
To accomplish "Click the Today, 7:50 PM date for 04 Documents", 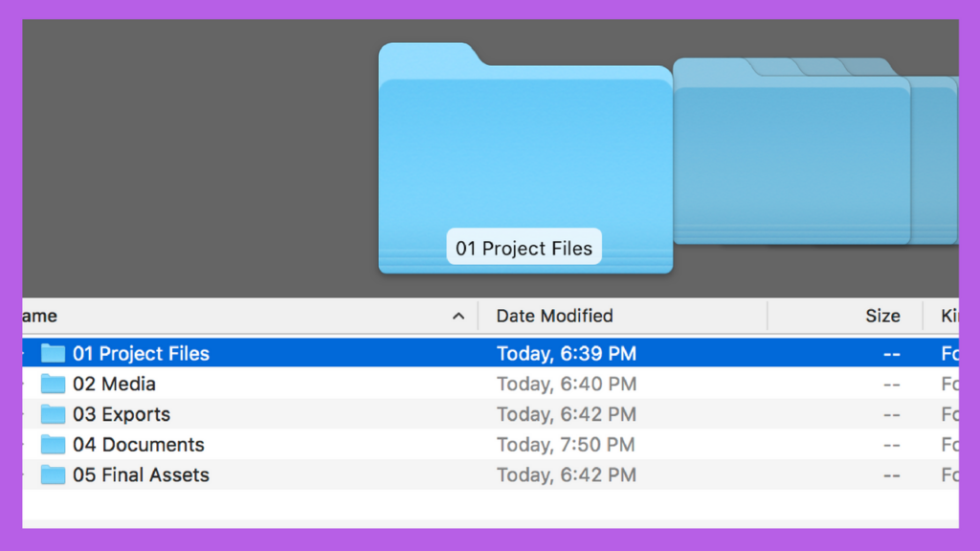I will 567,445.
